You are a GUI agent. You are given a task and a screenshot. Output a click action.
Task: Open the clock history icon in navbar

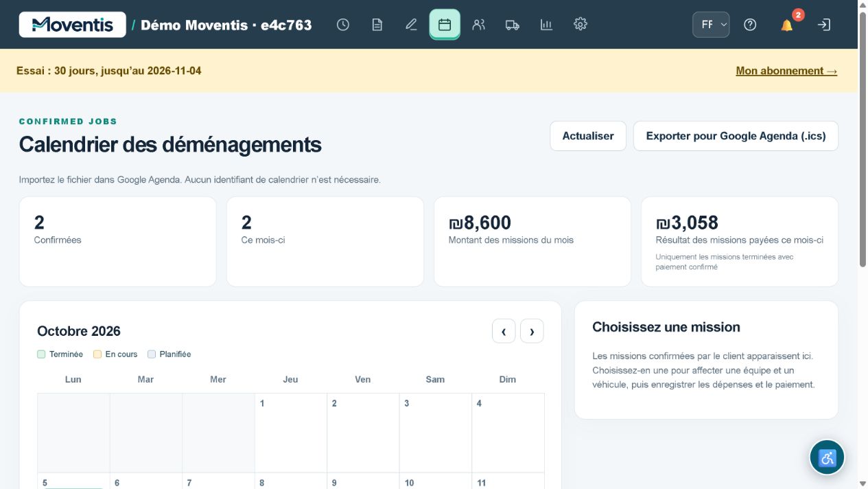point(343,25)
